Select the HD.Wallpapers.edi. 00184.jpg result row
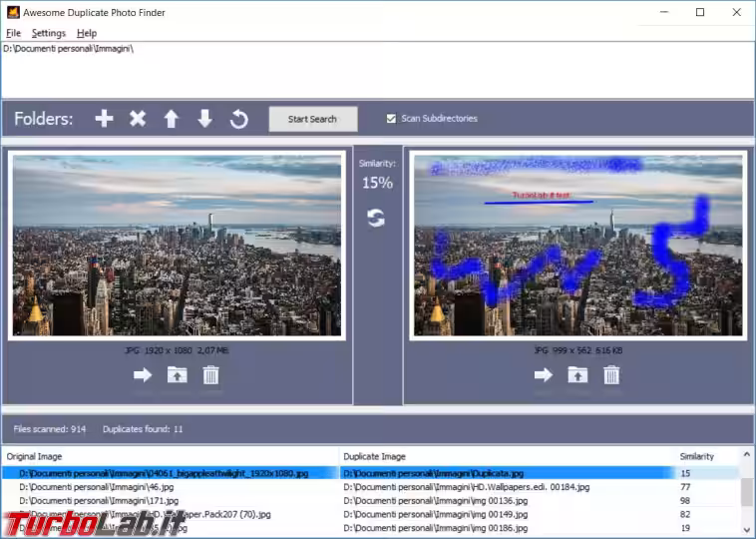This screenshot has width=756, height=539. coord(466,487)
